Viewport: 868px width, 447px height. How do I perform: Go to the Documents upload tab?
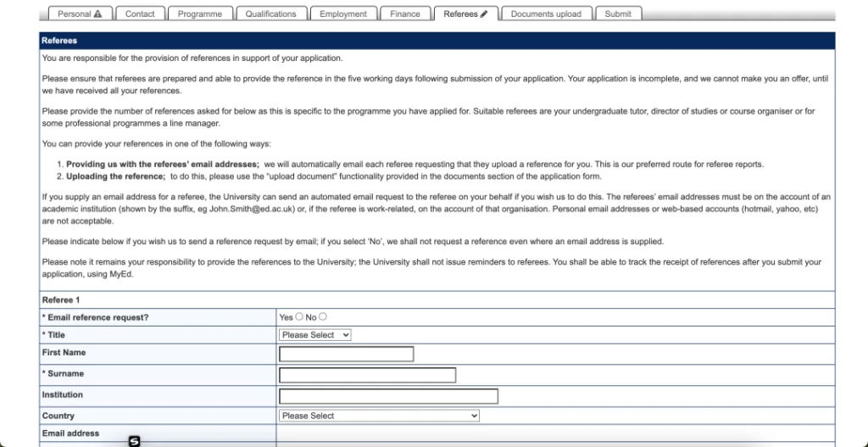[x=546, y=14]
